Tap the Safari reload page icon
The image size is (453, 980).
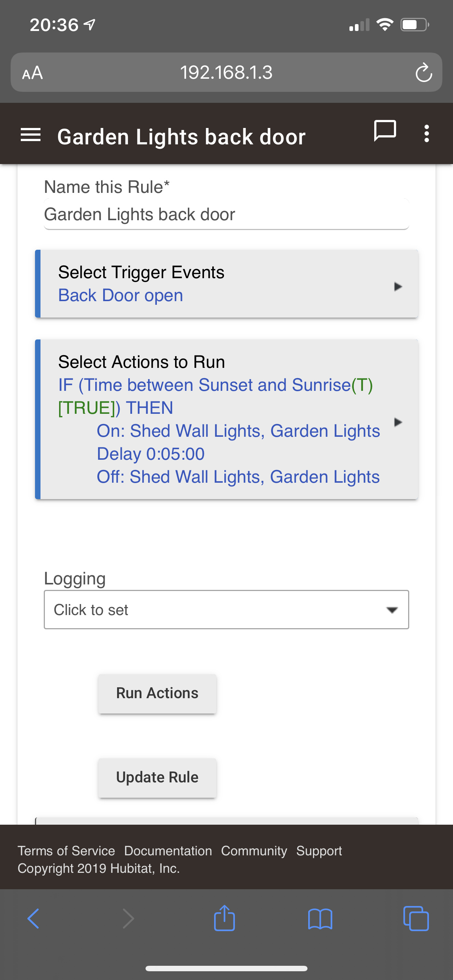pyautogui.click(x=423, y=72)
